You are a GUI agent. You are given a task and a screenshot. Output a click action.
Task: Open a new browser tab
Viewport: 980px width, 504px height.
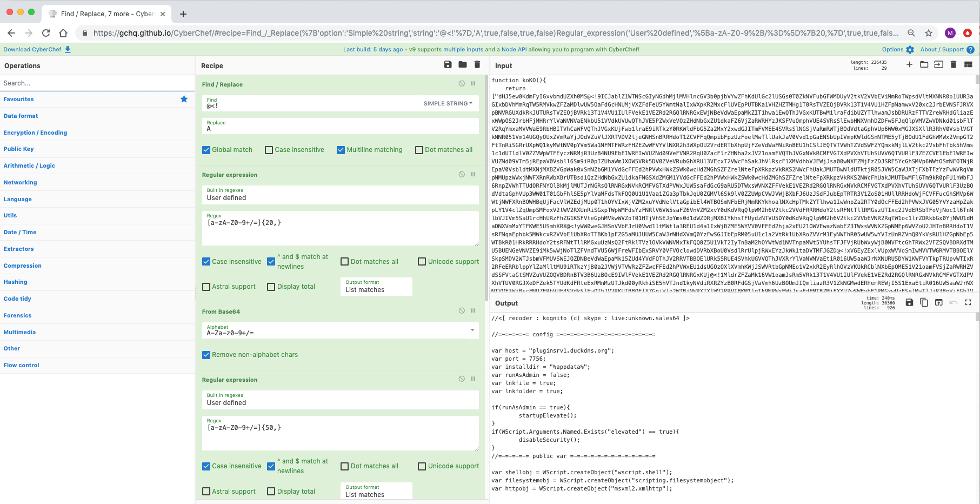coord(183,14)
